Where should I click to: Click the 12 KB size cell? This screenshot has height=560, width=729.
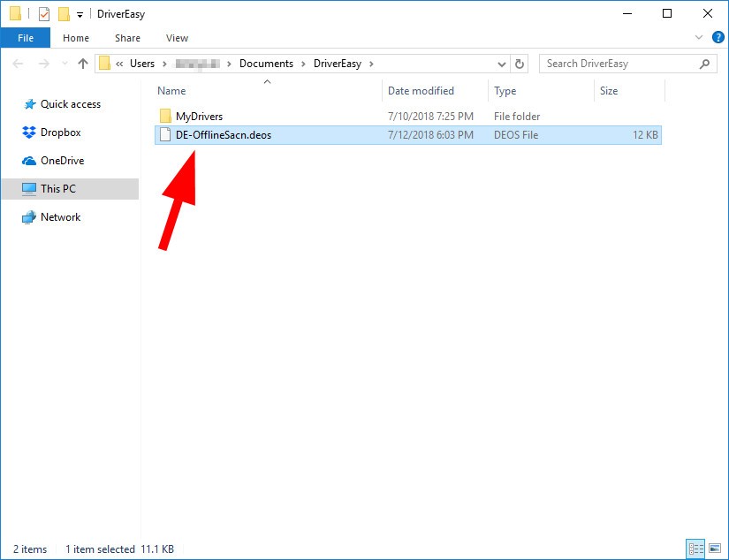tap(645, 135)
